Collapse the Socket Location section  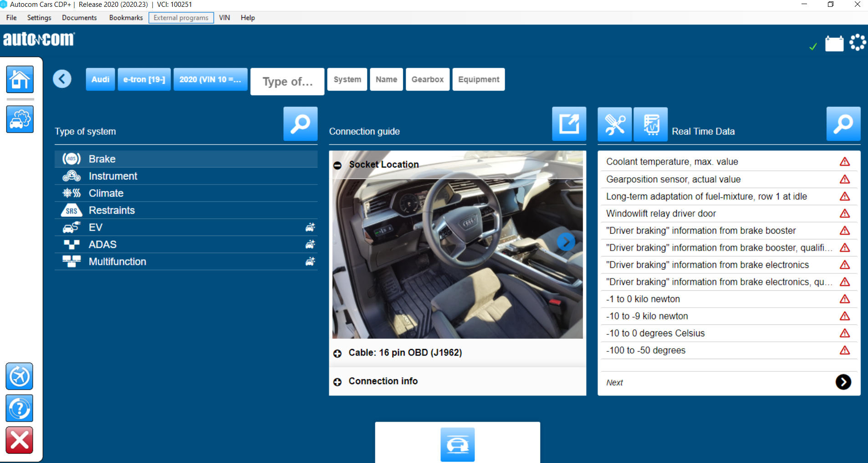pyautogui.click(x=337, y=165)
